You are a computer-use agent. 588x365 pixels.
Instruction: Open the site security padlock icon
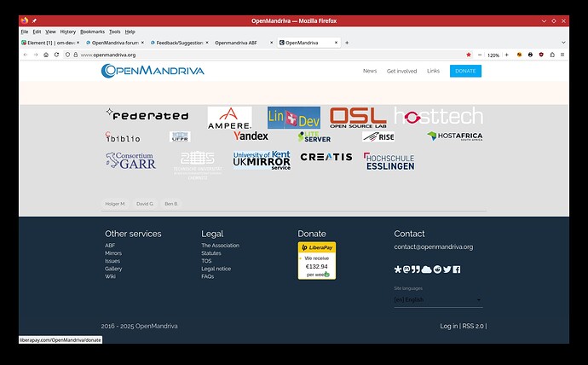pos(75,55)
